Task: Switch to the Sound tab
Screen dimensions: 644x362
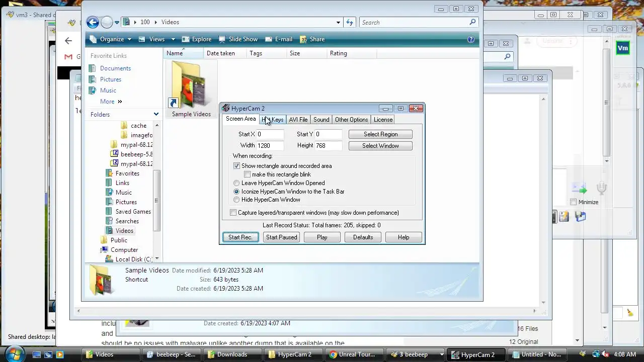Action: tap(321, 120)
